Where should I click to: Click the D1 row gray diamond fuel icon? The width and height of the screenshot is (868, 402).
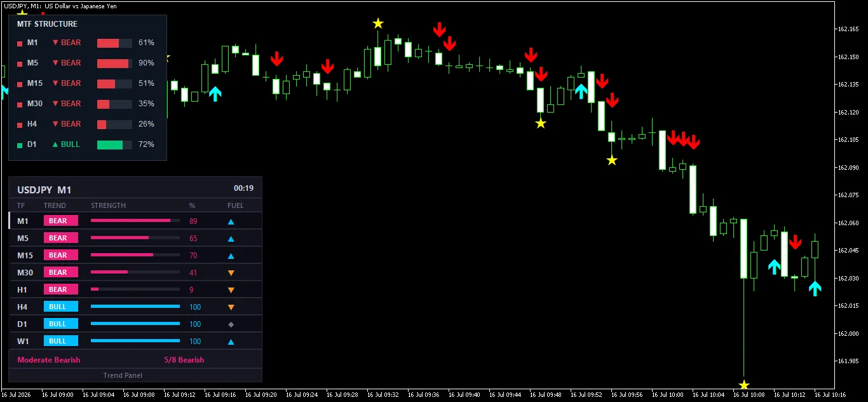click(231, 324)
